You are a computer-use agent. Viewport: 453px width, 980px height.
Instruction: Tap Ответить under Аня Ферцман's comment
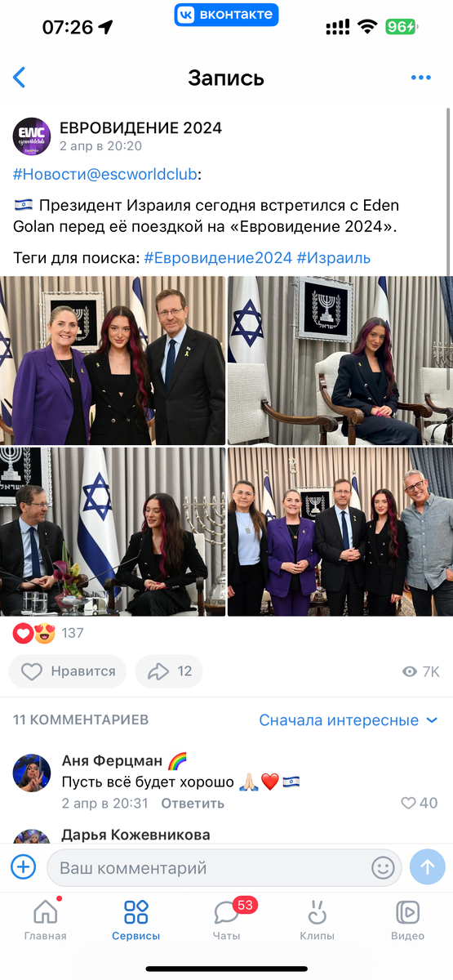193,804
